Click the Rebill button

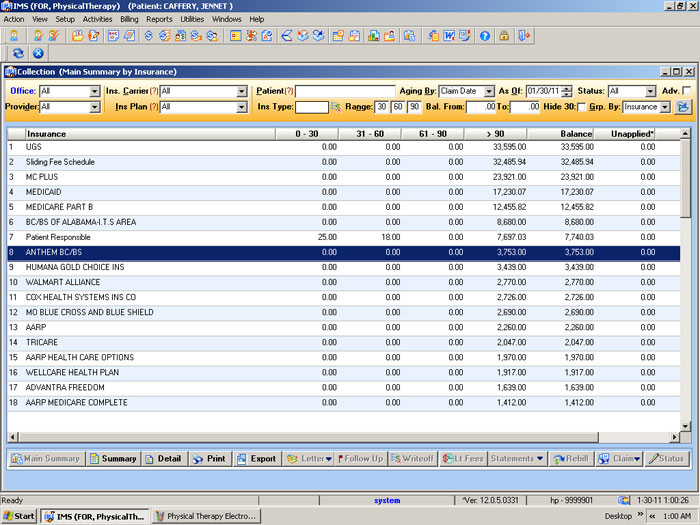[x=571, y=458]
